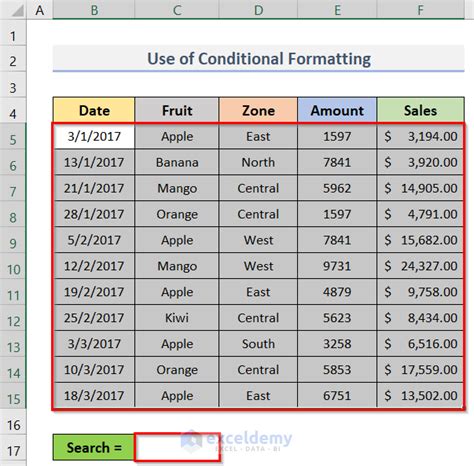Select the date cell 21/1/2017

pyautogui.click(x=94, y=188)
